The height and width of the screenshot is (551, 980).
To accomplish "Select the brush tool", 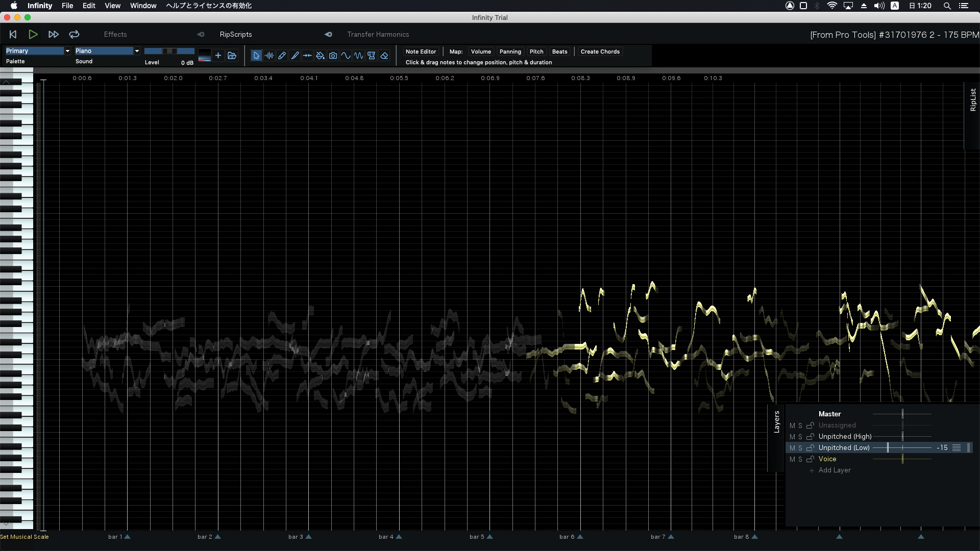I will click(x=295, y=56).
